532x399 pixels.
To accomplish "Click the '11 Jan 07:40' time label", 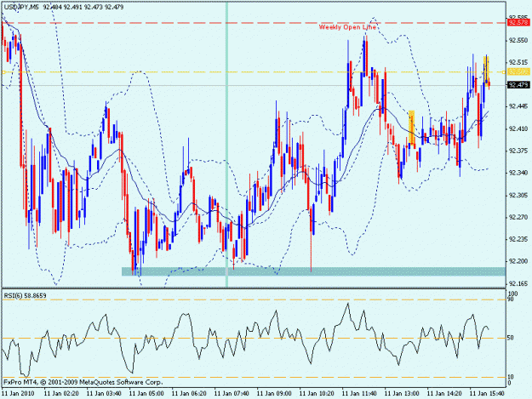I will (232, 394).
